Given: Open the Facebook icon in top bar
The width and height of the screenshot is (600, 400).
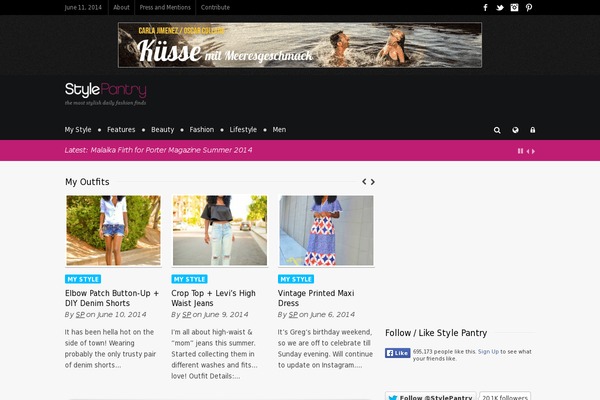Looking at the screenshot, I should tap(485, 7).
